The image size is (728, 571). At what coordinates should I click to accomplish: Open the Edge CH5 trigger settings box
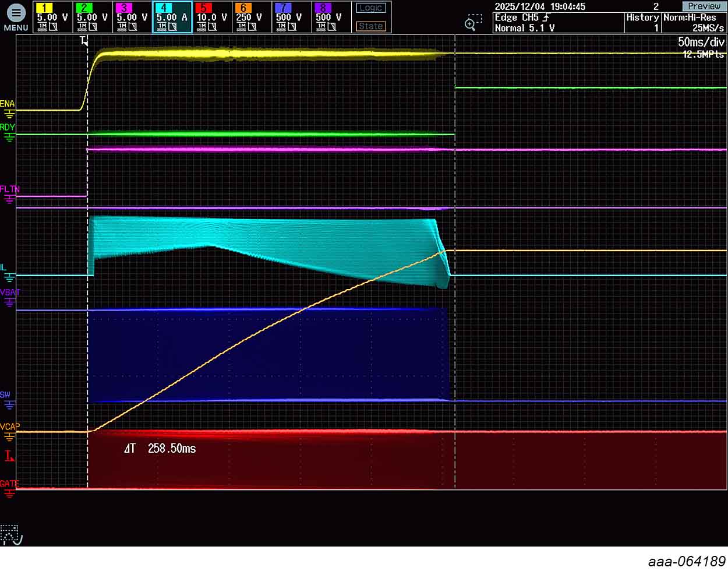click(557, 23)
